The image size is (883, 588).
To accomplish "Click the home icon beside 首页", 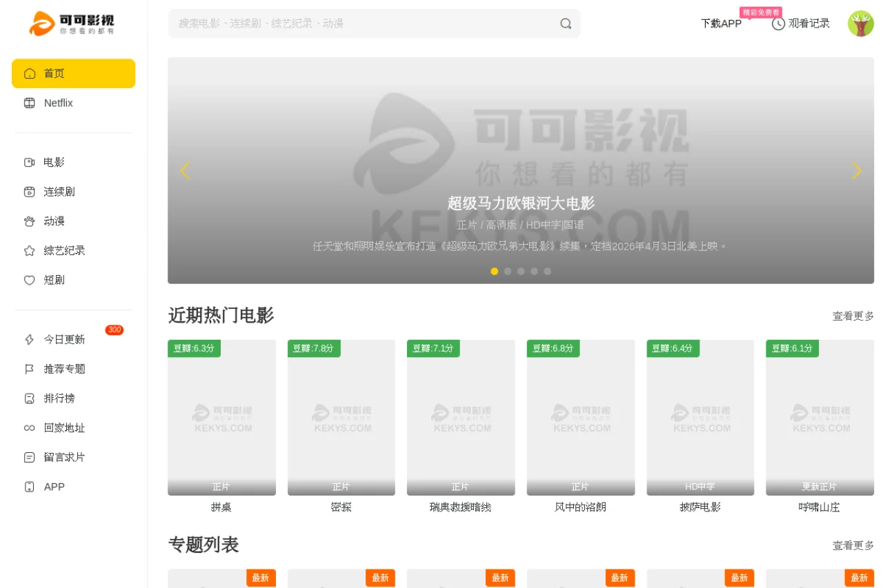I will pos(30,74).
